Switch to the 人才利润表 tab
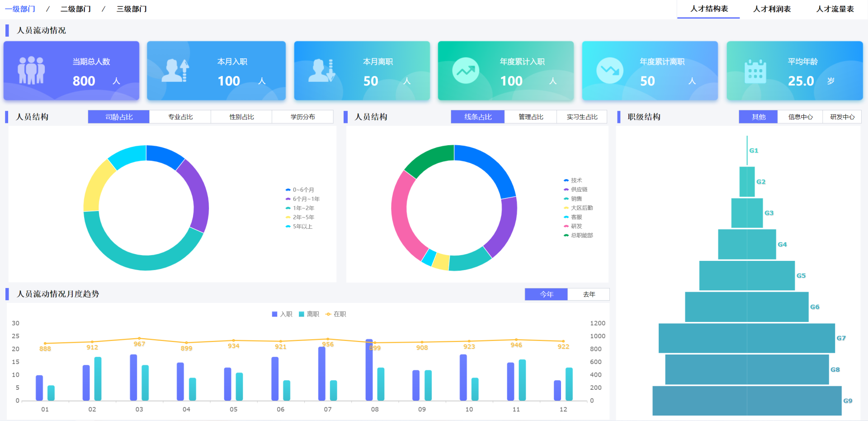Image resolution: width=868 pixels, height=421 pixels. (x=772, y=9)
